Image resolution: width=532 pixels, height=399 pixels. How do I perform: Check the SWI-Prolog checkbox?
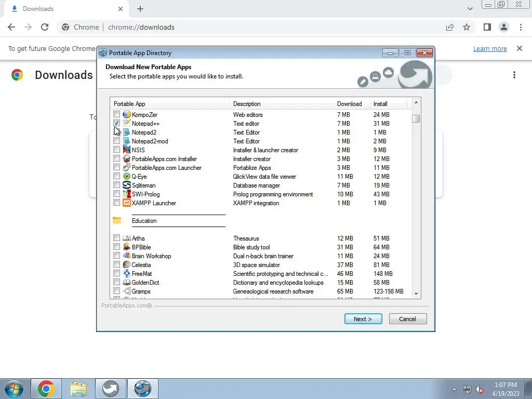pos(117,193)
